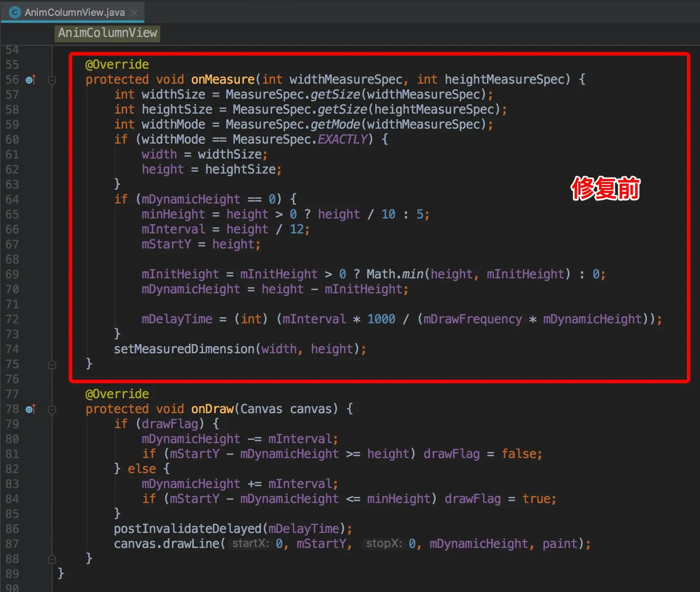This screenshot has width=700, height=592.
Task: Click line number 60 in the gutter
Action: [12, 140]
